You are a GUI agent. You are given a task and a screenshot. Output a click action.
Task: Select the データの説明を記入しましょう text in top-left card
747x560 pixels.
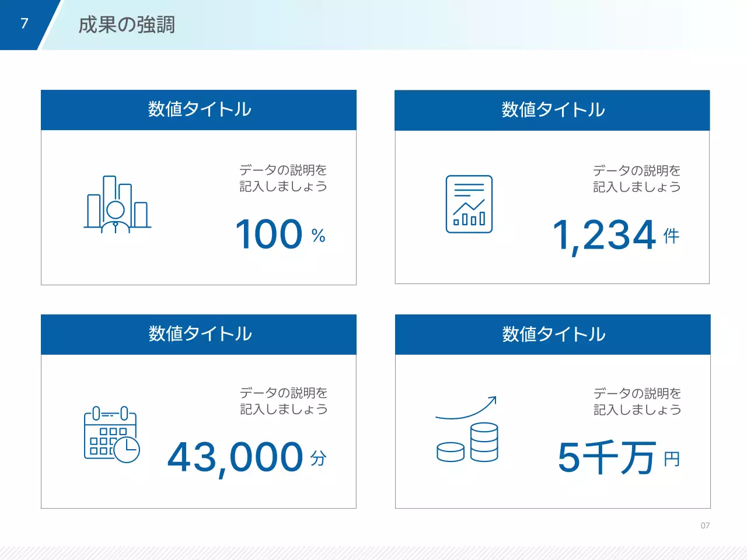click(x=282, y=178)
